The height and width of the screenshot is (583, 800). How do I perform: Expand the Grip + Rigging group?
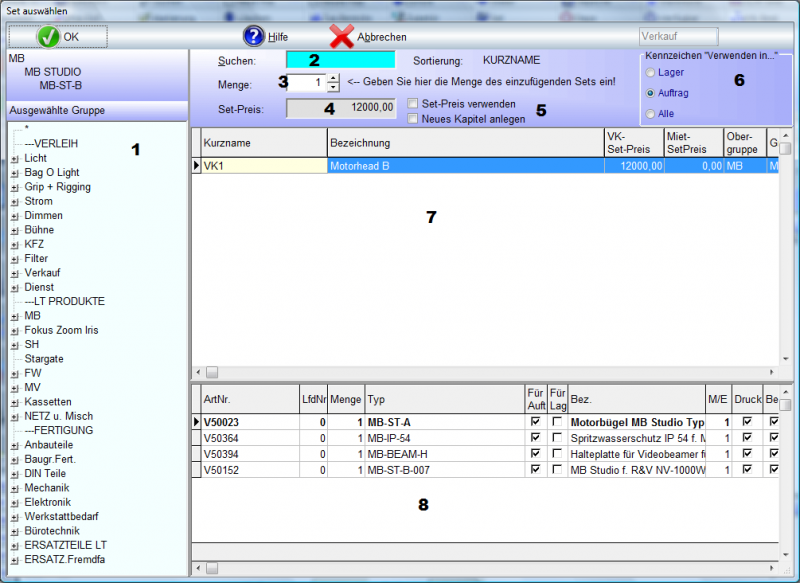[x=15, y=188]
